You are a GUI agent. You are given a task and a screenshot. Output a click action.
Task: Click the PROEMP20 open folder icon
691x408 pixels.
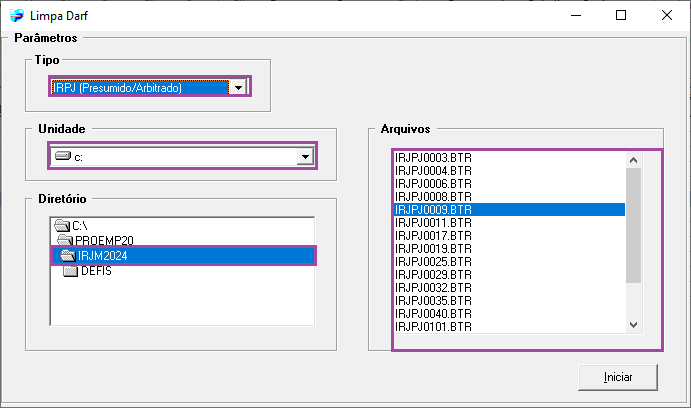[x=65, y=240]
